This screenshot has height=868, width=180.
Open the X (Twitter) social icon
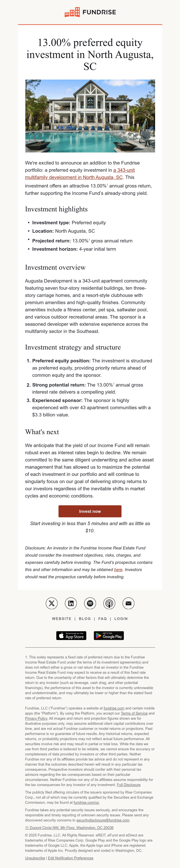coord(51,603)
